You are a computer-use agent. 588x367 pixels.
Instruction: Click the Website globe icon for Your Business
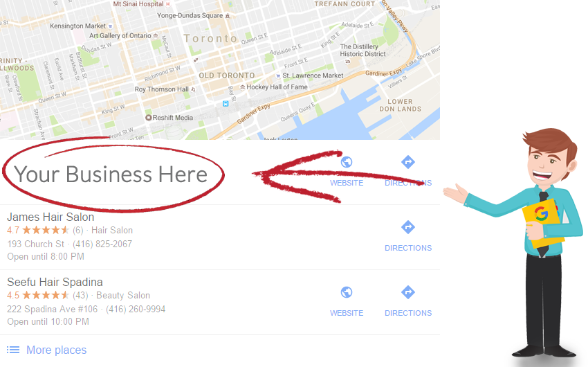(x=347, y=162)
